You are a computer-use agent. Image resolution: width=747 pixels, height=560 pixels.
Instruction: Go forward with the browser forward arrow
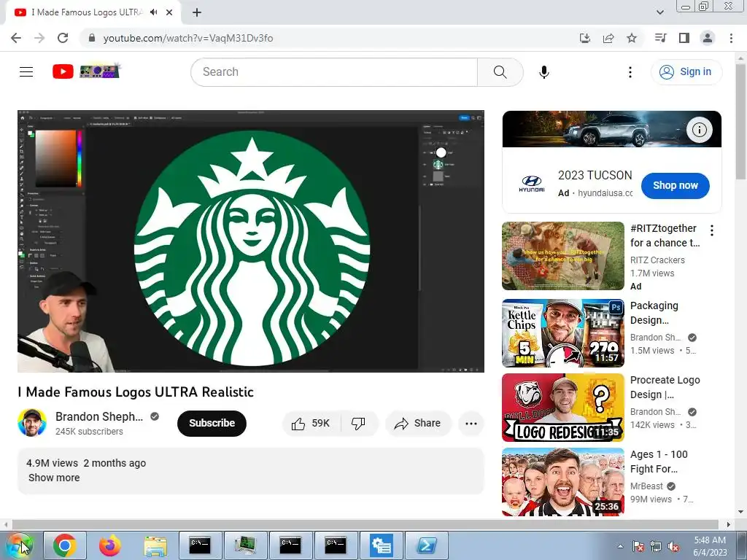39,38
